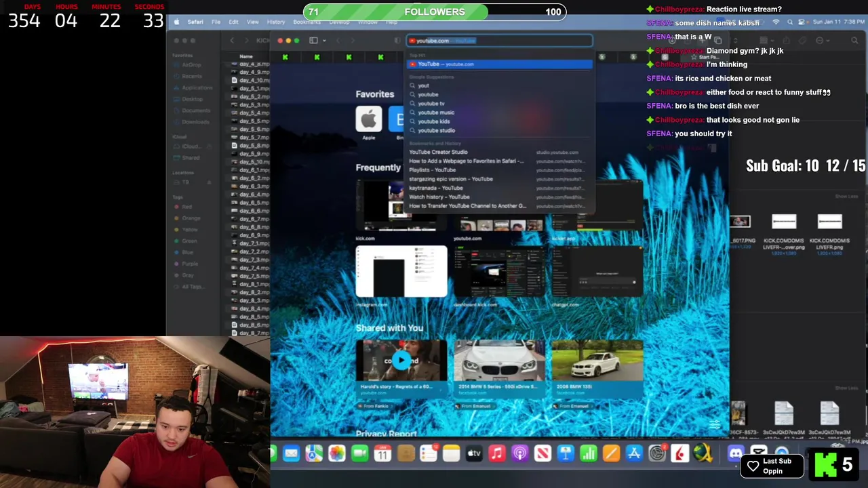Click the Safari address bar field
The height and width of the screenshot is (488, 868).
[499, 41]
